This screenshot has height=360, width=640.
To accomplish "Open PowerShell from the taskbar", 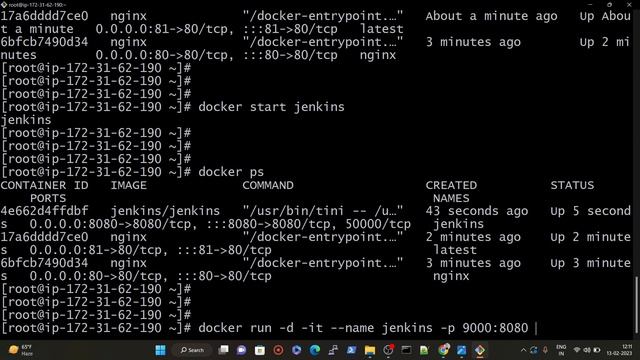I will pos(351,350).
